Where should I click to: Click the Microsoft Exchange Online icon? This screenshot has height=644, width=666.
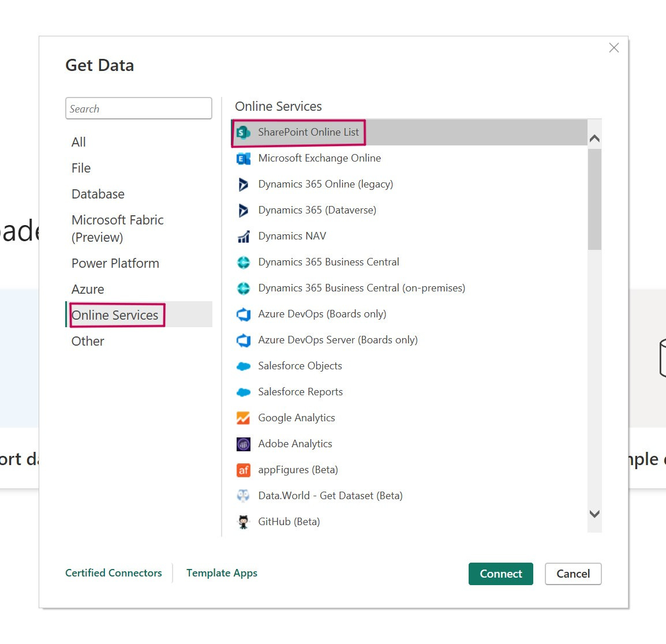tap(244, 159)
